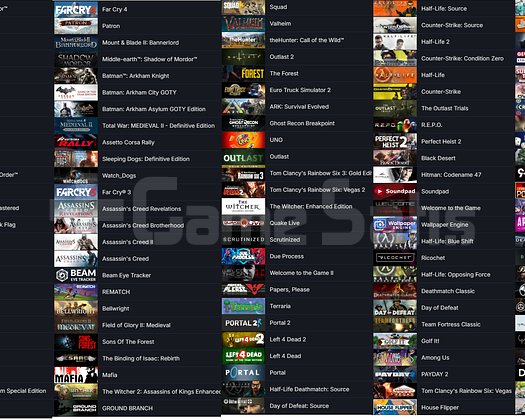
Task: Open the Portal game icon
Action: [x=243, y=372]
